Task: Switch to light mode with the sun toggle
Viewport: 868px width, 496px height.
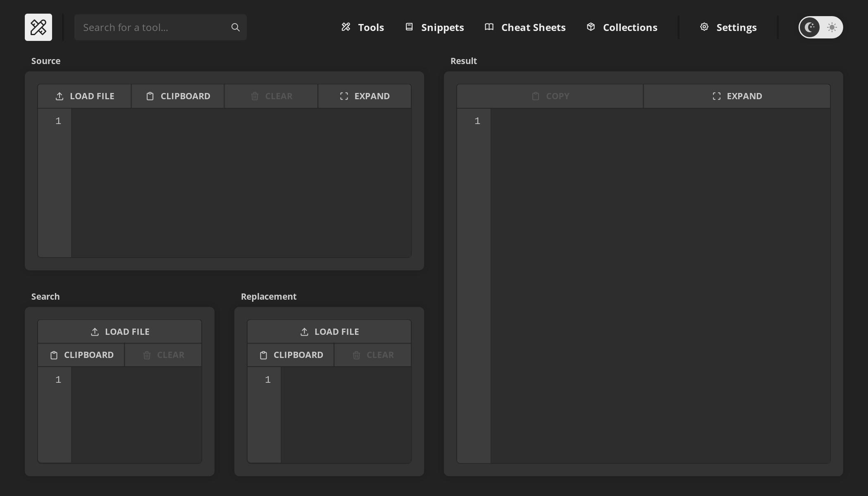Action: [x=831, y=27]
